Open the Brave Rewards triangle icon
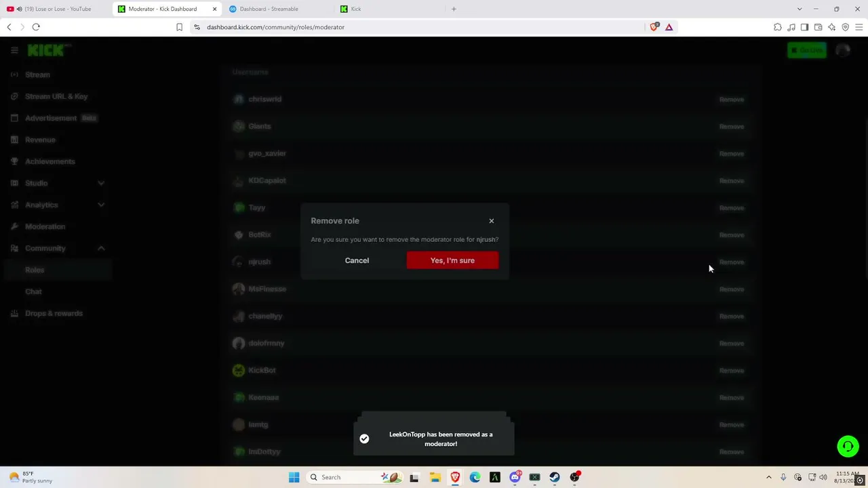The width and height of the screenshot is (868, 488). [669, 27]
